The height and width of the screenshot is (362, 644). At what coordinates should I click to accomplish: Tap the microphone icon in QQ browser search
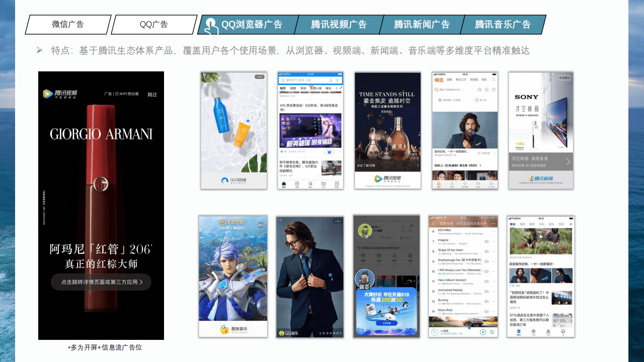point(331,80)
